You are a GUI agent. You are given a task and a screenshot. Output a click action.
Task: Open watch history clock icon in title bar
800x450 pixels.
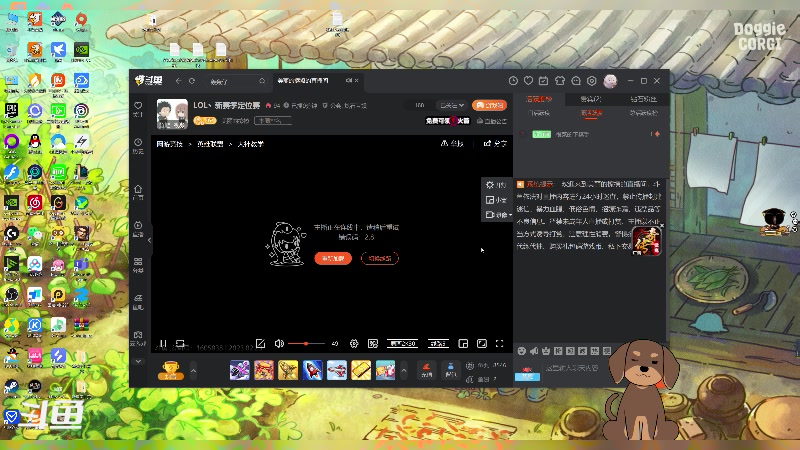pyautogui.click(x=513, y=81)
